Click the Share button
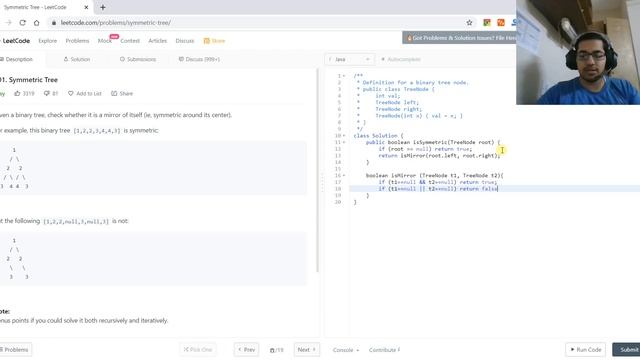This screenshot has width=640, height=360. [122, 93]
